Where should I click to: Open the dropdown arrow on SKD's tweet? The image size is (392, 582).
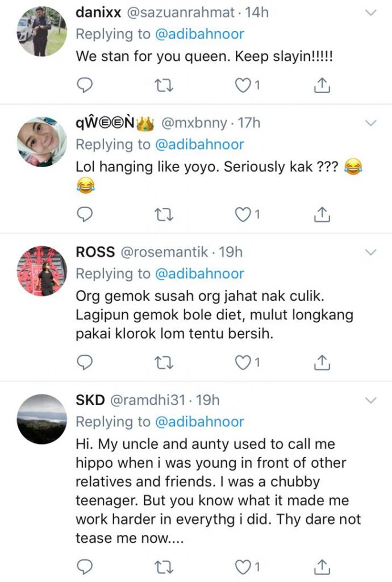click(370, 400)
